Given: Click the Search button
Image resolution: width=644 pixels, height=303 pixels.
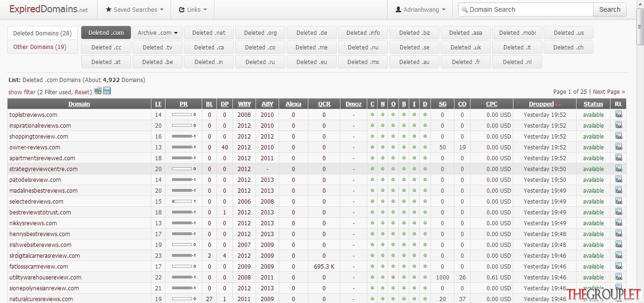Looking at the screenshot, I should [610, 9].
